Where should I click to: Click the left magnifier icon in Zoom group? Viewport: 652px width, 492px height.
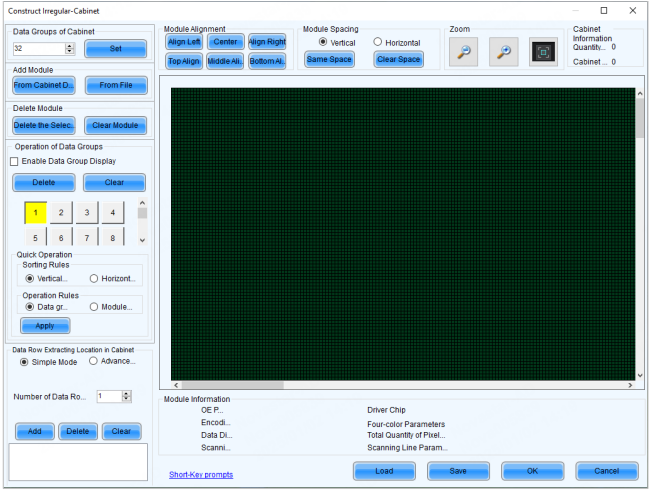(464, 53)
